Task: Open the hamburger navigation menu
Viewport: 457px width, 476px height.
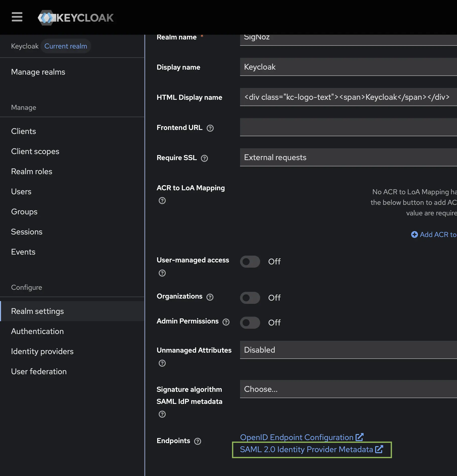Action: pos(17,17)
